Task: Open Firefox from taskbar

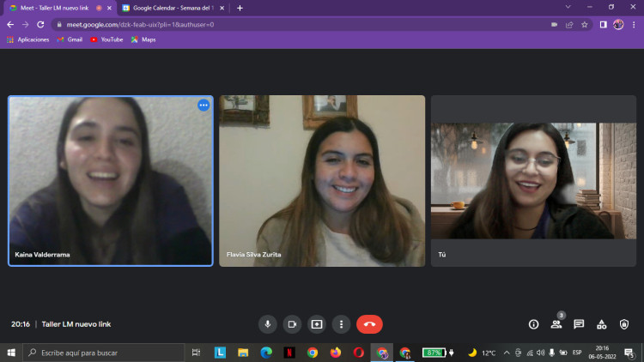Action: (336, 353)
